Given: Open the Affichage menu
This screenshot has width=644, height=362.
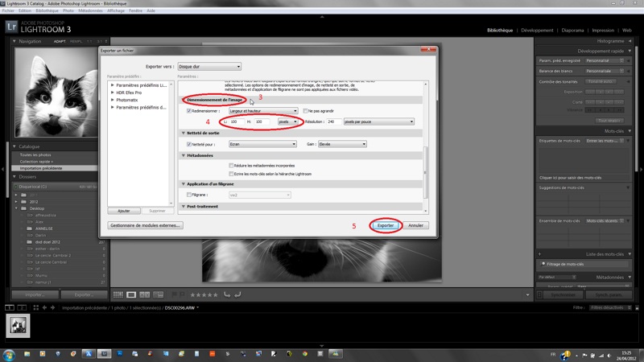Looking at the screenshot, I should click(116, 10).
